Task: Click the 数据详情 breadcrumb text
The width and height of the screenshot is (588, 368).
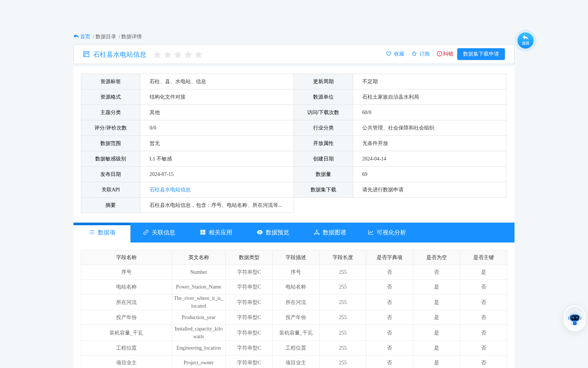Action: (x=132, y=36)
